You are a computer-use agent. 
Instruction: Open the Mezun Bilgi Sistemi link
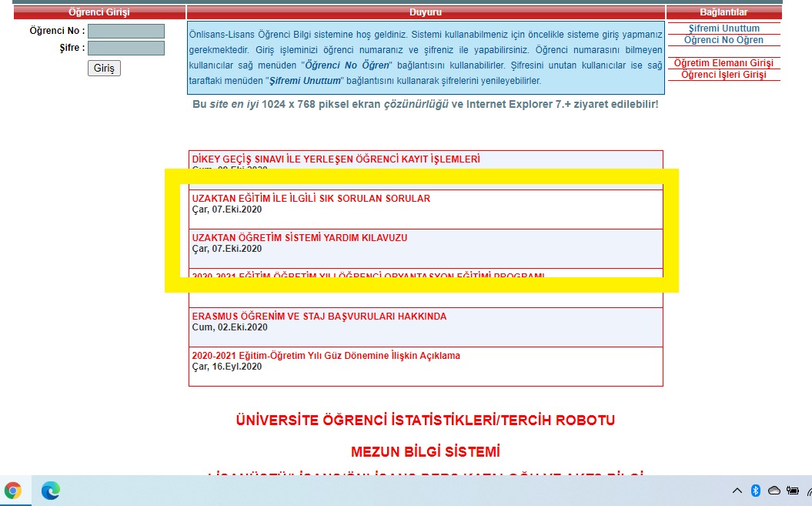click(426, 451)
